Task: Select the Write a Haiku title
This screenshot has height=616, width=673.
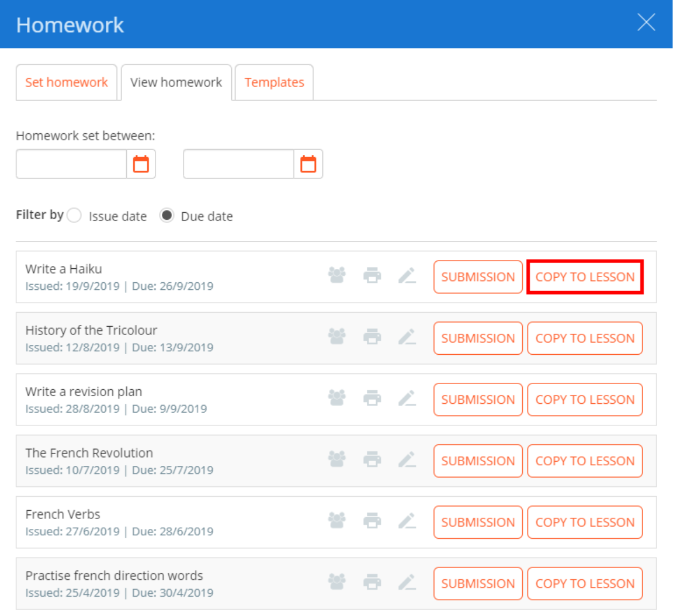Action: [x=64, y=269]
